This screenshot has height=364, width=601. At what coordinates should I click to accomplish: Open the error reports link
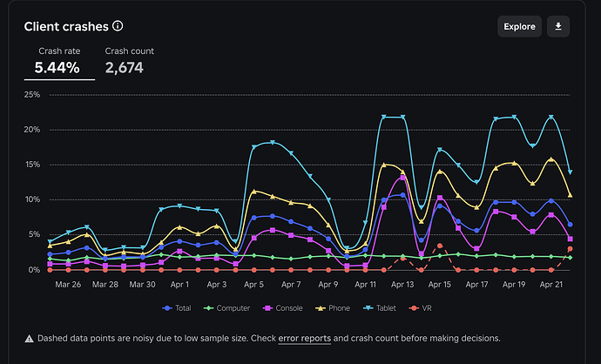click(x=304, y=339)
